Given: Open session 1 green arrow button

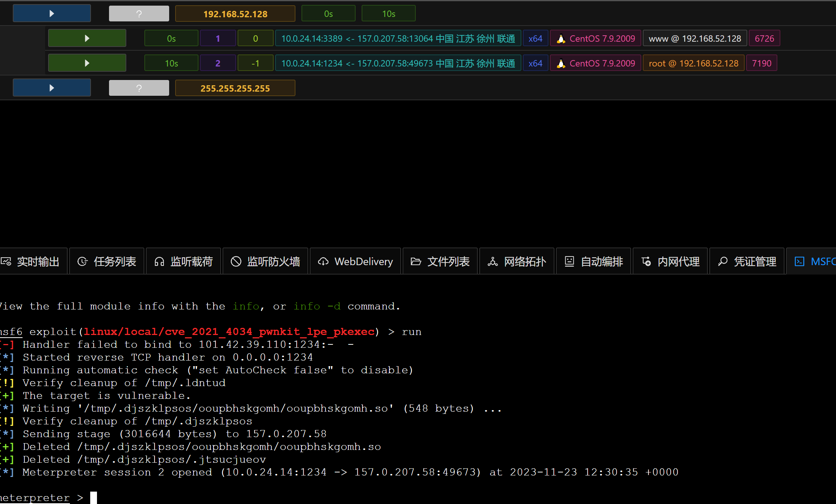Looking at the screenshot, I should pos(87,38).
